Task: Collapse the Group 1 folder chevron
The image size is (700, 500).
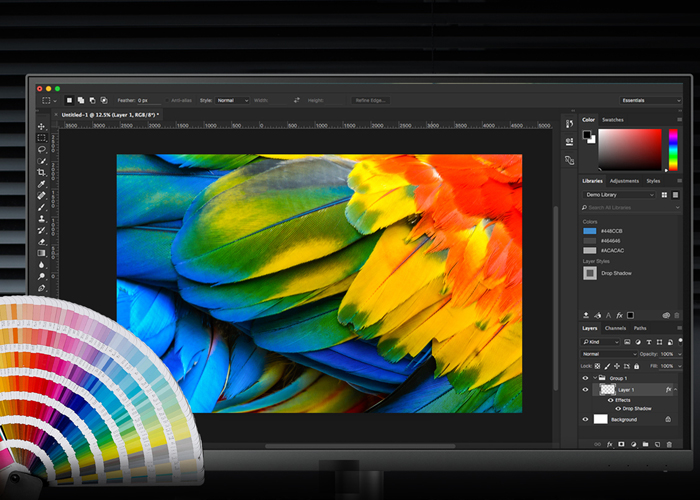Action: pos(595,378)
